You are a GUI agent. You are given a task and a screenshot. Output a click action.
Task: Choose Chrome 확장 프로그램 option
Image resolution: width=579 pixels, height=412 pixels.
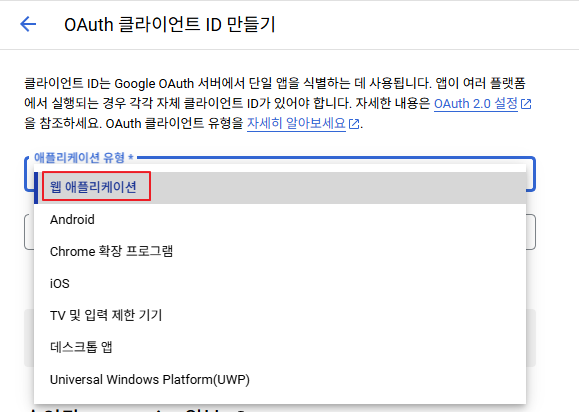point(280,251)
